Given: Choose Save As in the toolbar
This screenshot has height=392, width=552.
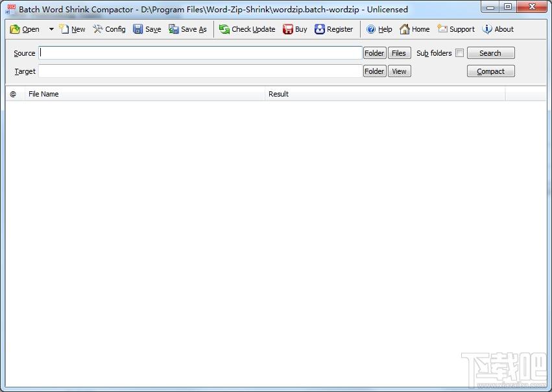Looking at the screenshot, I should pyautogui.click(x=187, y=29).
